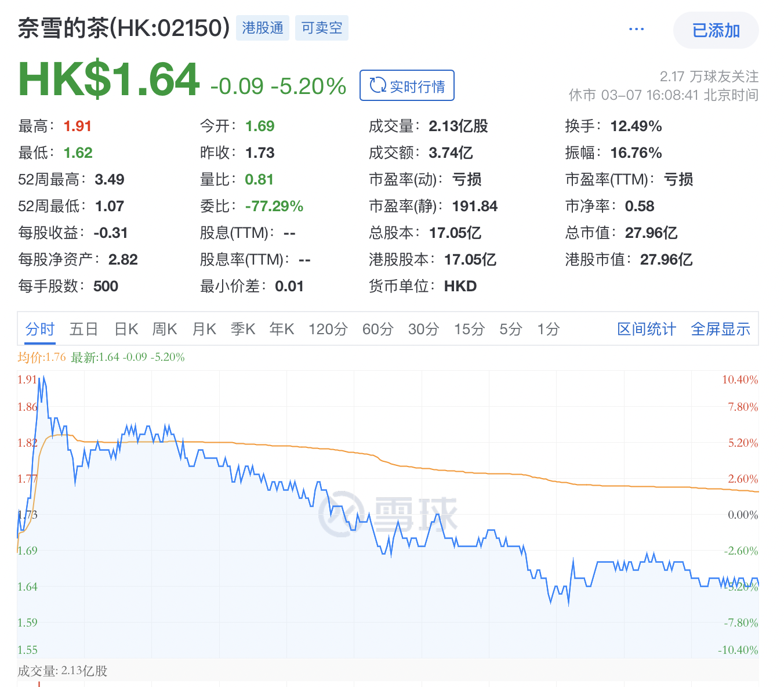784x687 pixels.
Task: Click the 总市值 value 27.96亿
Action: click(651, 233)
